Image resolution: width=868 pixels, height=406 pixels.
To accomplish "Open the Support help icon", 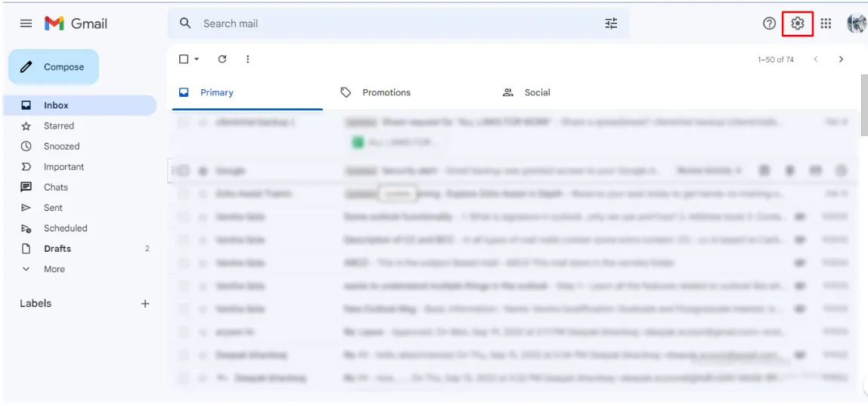I will coord(769,23).
